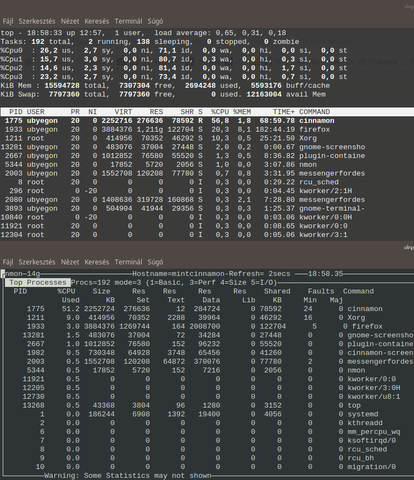
Task: Select plugin-containe row in top output
Action: [207, 156]
